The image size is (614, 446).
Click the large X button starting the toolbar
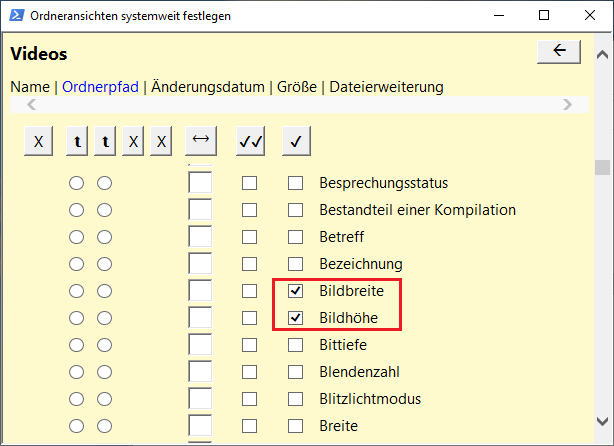[38, 142]
